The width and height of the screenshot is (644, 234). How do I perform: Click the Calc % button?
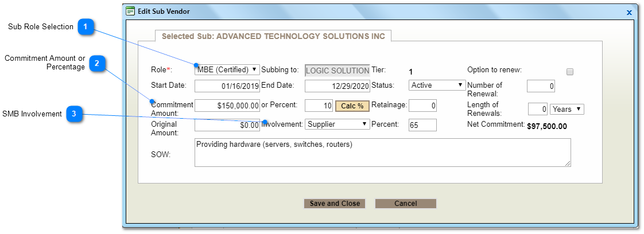point(352,106)
